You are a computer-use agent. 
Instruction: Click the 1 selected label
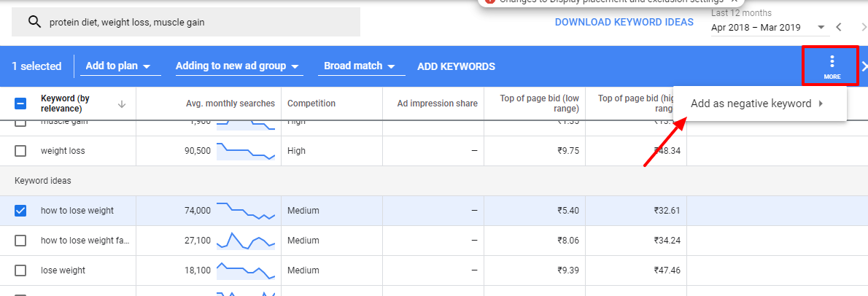click(x=36, y=66)
